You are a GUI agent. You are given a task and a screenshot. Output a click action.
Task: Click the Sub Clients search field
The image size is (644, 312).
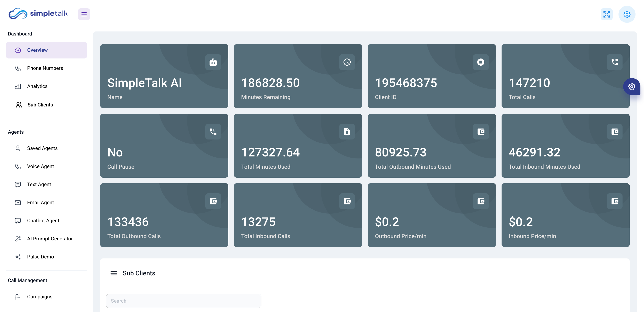(184, 301)
